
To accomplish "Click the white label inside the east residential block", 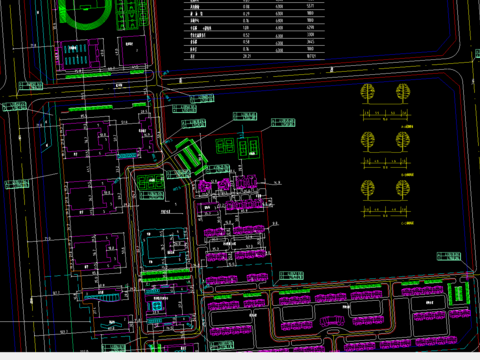I will point(430,303).
